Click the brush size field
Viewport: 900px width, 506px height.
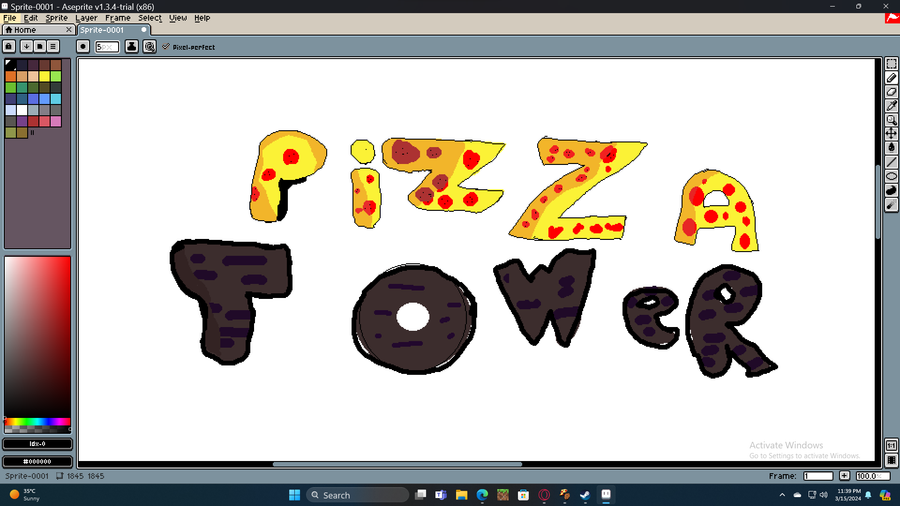pos(107,46)
